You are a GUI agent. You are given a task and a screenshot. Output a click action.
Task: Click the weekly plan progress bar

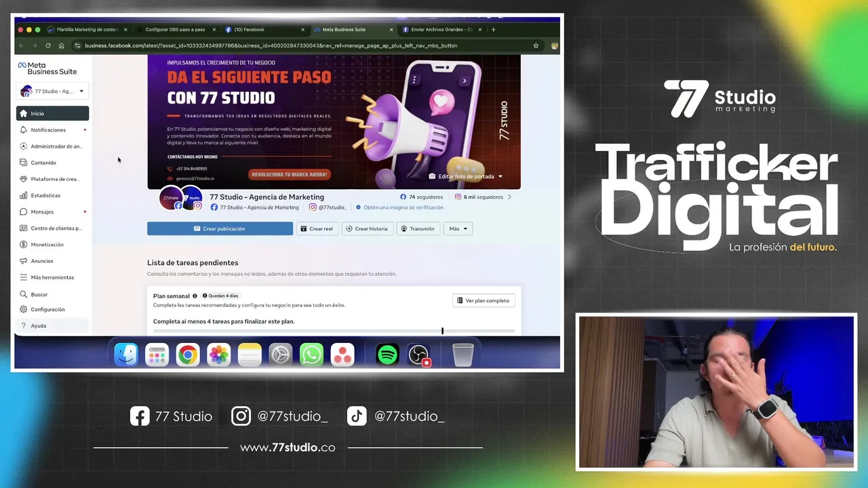(x=334, y=331)
